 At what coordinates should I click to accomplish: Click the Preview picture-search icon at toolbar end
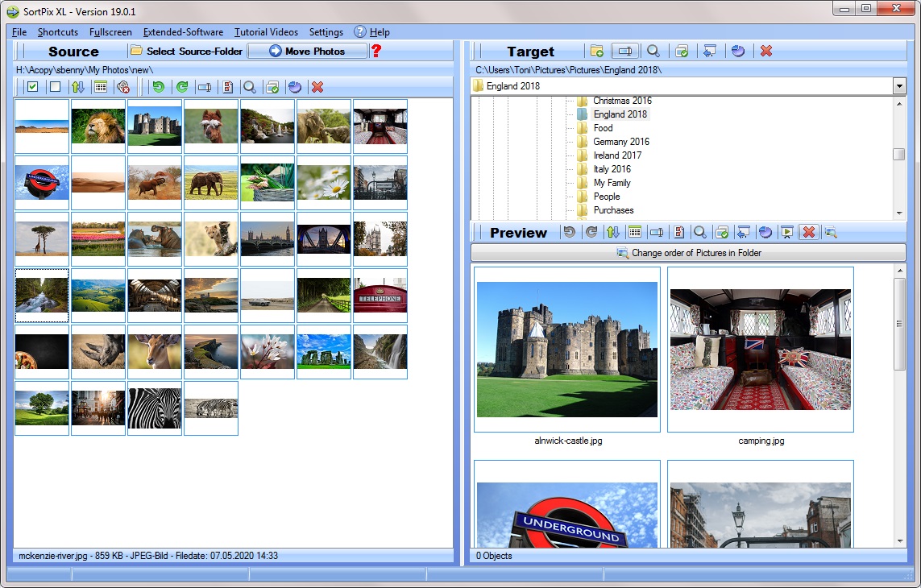(831, 233)
